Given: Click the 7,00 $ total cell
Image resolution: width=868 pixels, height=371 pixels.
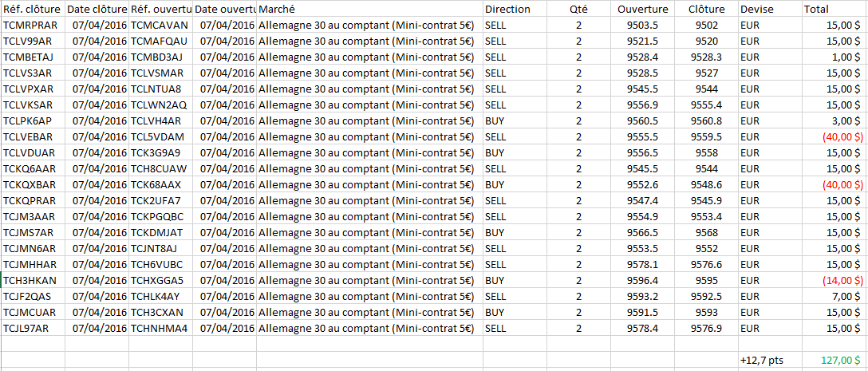Looking at the screenshot, I should pyautogui.click(x=834, y=296).
